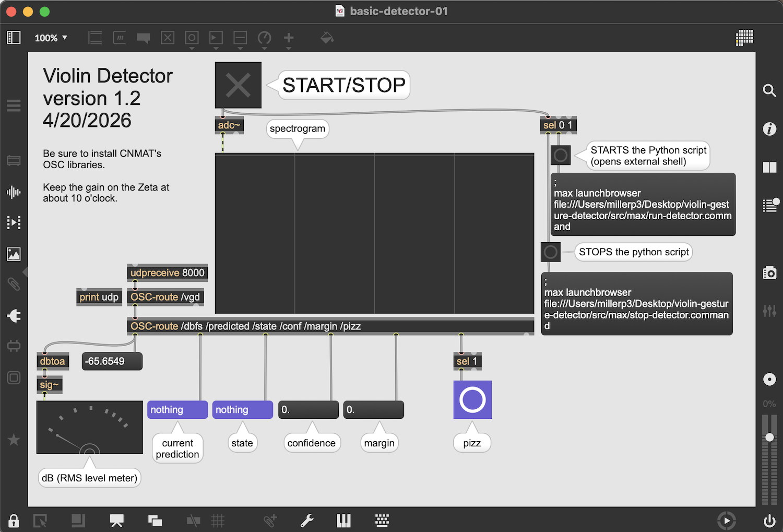The image size is (783, 532).
Task: Click the bang button that stops the python script
Action: tap(551, 252)
